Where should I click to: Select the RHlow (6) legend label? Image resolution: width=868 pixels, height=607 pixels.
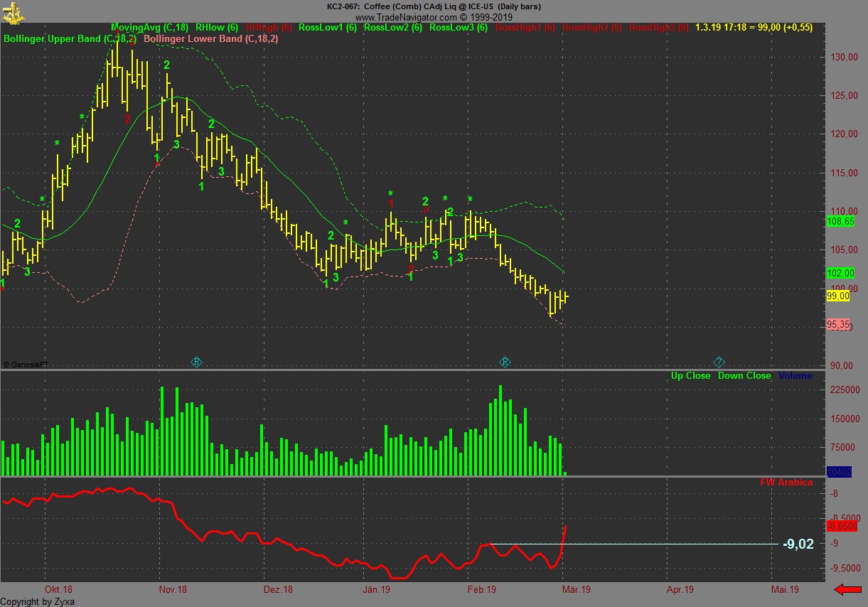pyautogui.click(x=217, y=28)
